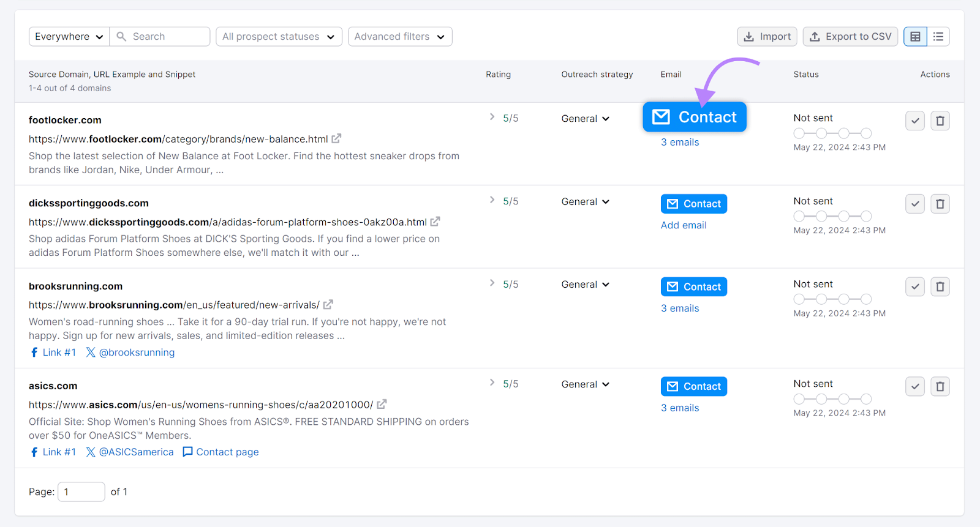Image resolution: width=980 pixels, height=527 pixels.
Task: Expand rating details for dickssportinggoods.com
Action: 492,200
